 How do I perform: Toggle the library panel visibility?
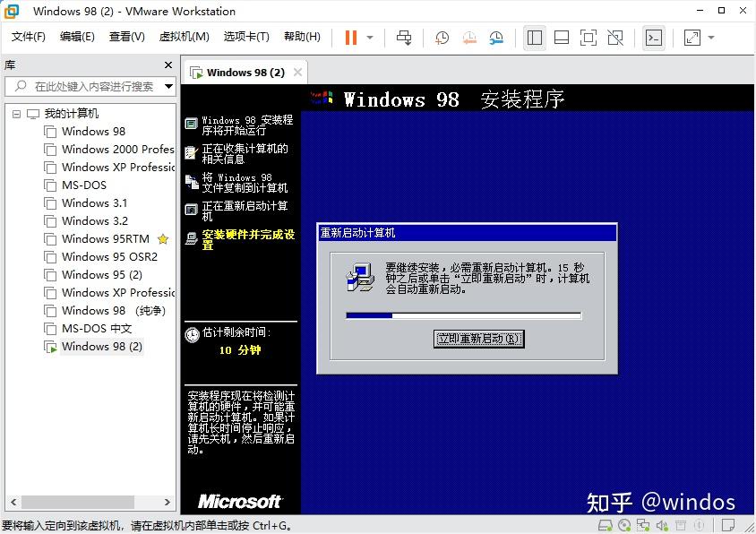(x=535, y=37)
